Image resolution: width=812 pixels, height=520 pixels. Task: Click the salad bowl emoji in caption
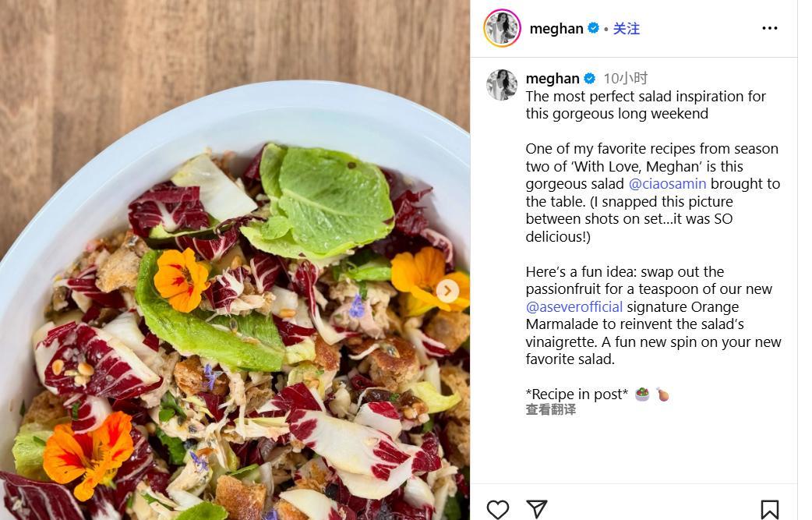coord(641,394)
